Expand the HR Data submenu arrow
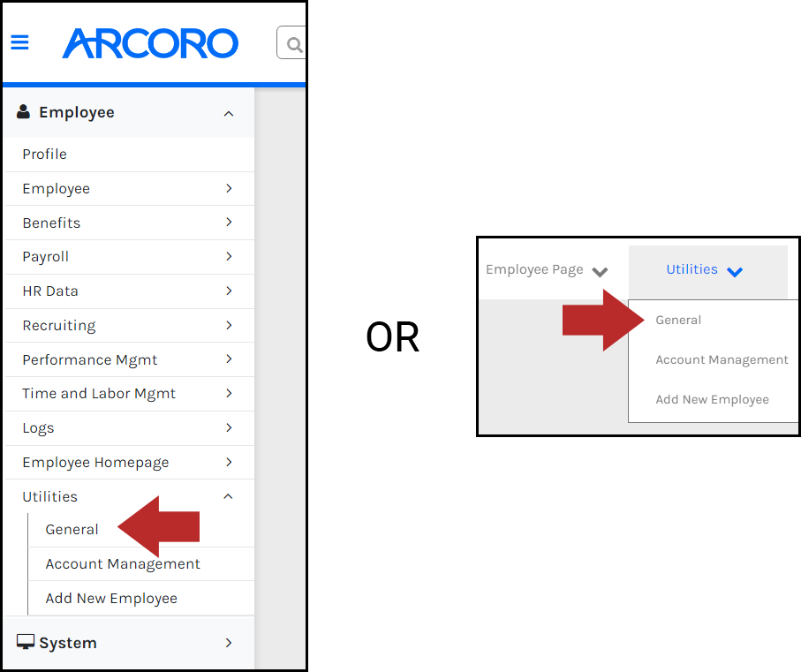801x672 pixels. tap(229, 291)
